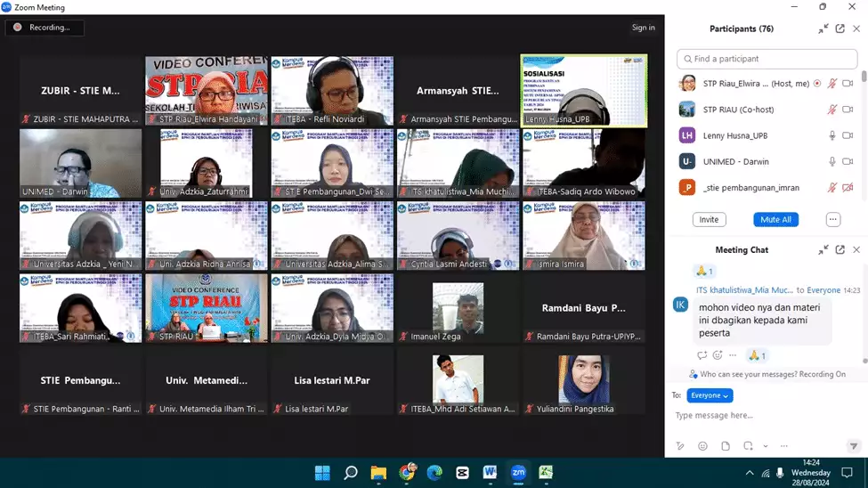
Task: Click the Invite button
Action: pyautogui.click(x=709, y=219)
